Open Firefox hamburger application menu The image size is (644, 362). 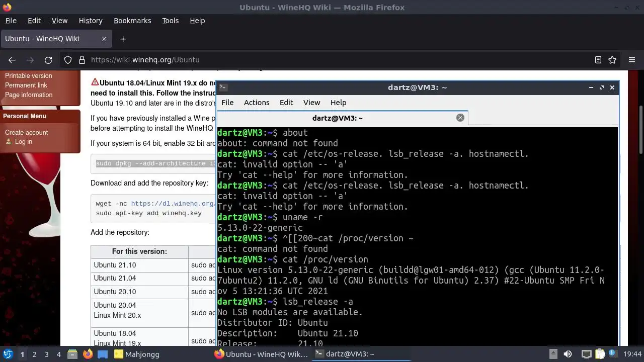[x=632, y=60]
